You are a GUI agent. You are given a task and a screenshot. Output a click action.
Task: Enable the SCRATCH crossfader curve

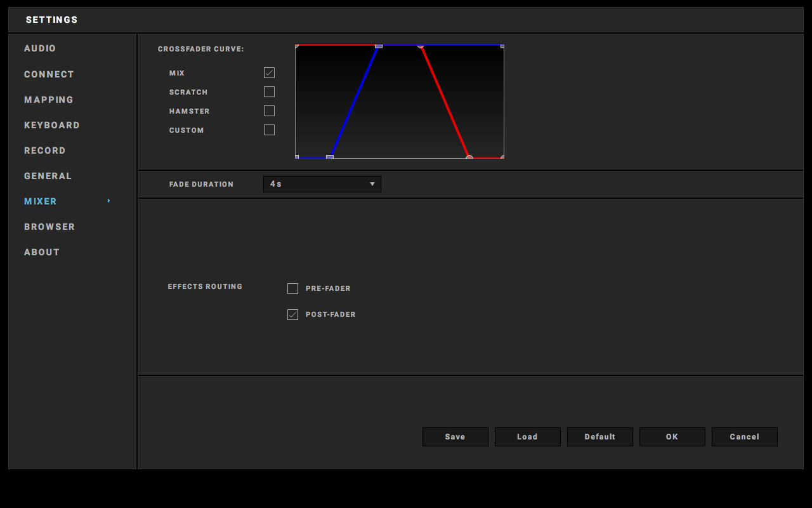[x=269, y=91]
